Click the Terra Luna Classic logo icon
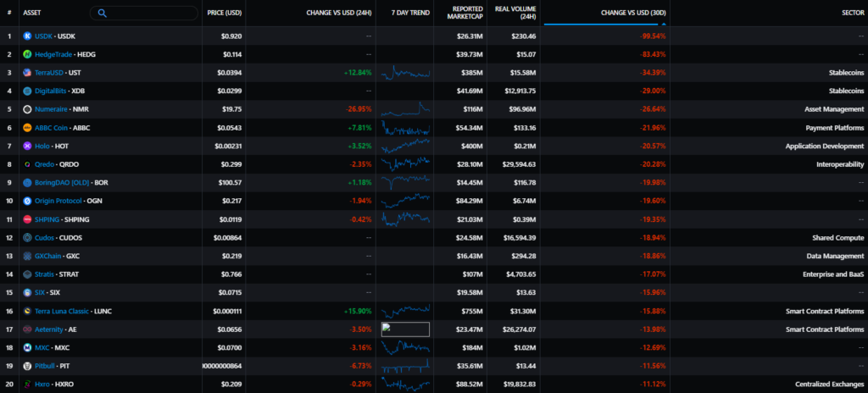This screenshot has height=393, width=868. 27,311
